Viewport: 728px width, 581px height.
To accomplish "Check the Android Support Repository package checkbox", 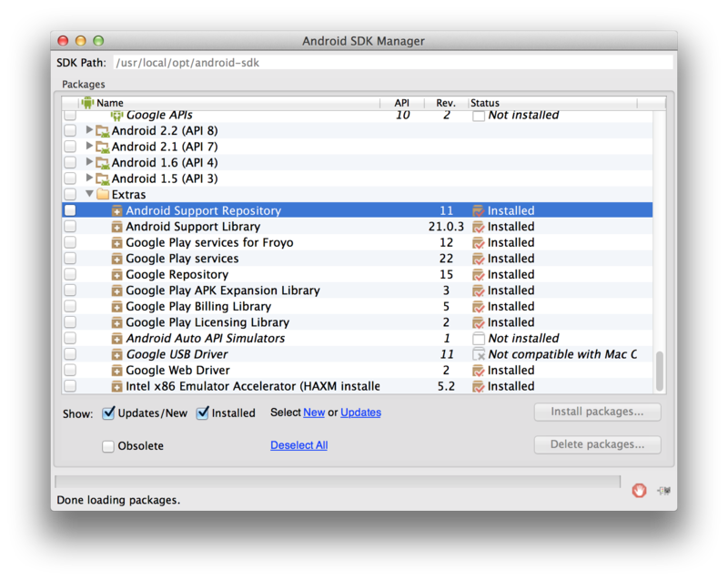I will click(70, 210).
